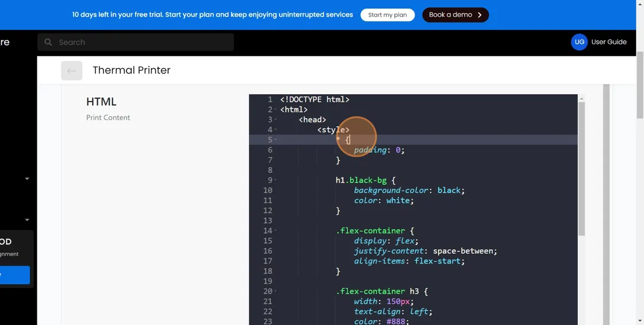Click line number 13 in gutter
The width and height of the screenshot is (644, 325).
268,220
